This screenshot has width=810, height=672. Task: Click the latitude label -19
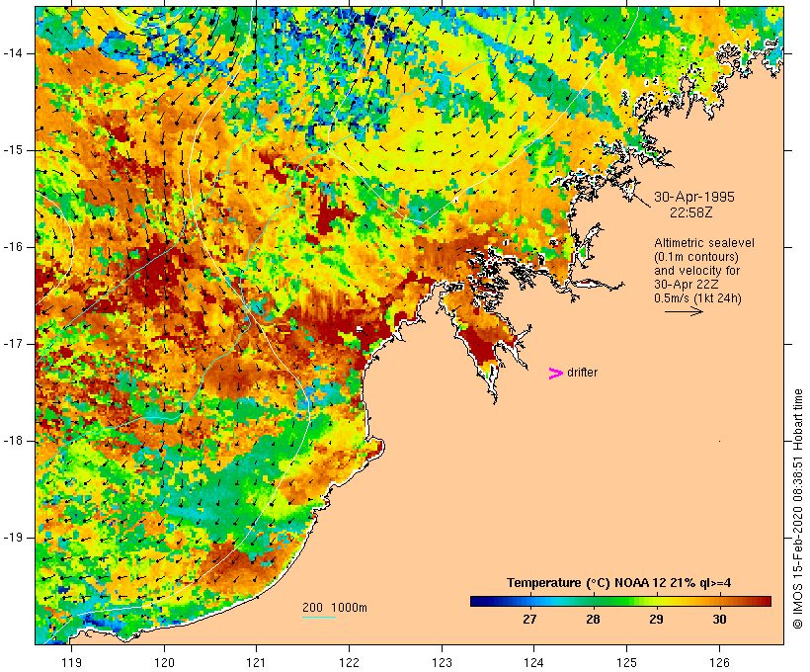coord(12,538)
